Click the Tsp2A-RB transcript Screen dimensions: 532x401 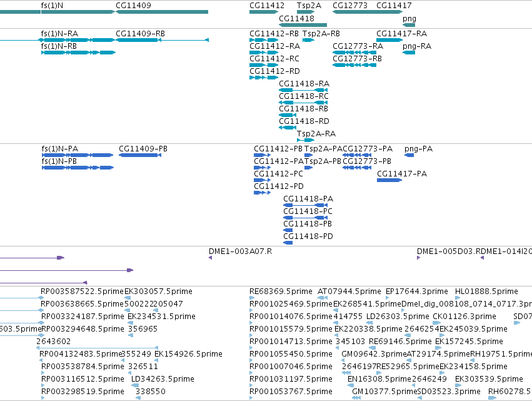click(308, 40)
